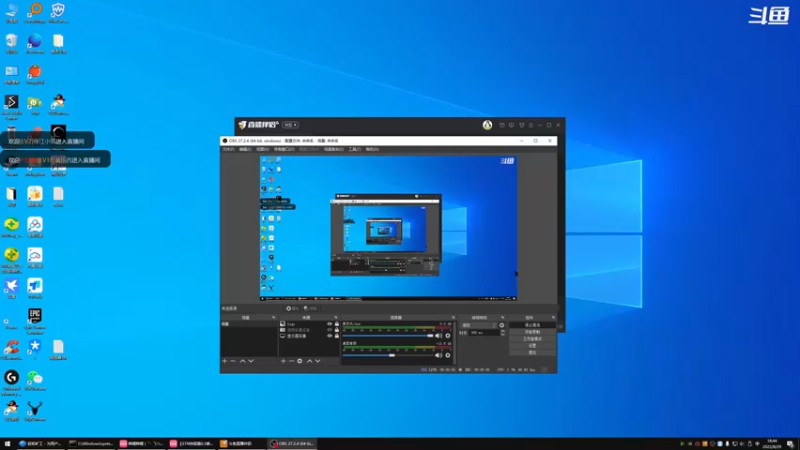Move the scene down in the Scenes panel
800x450 pixels.
tap(251, 361)
